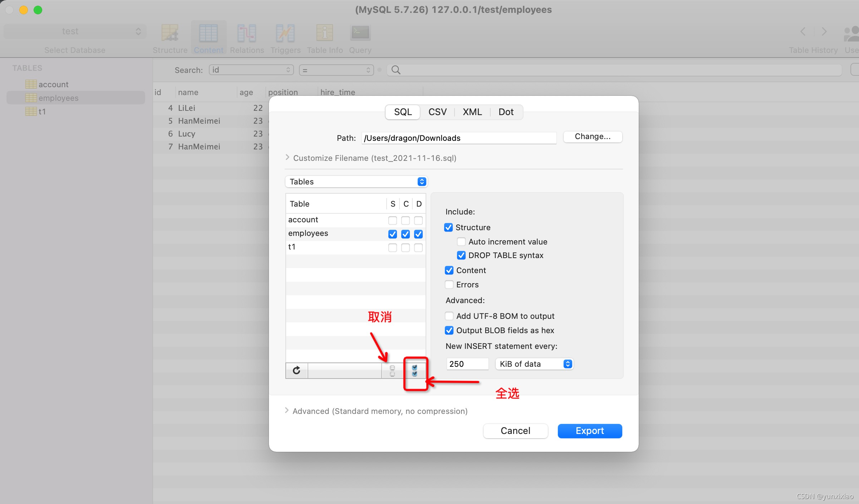Viewport: 859px width, 504px height.
Task: Click the select-all tables icon
Action: [415, 371]
